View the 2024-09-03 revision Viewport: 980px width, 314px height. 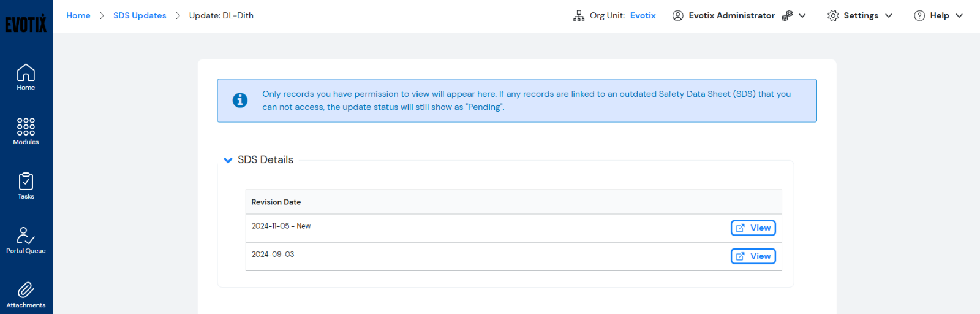coord(753,256)
